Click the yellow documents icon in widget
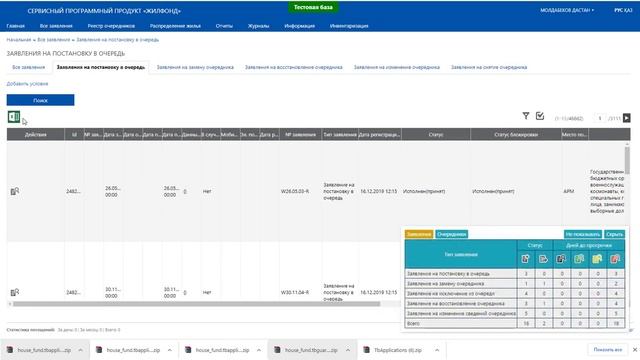 click(x=597, y=259)
